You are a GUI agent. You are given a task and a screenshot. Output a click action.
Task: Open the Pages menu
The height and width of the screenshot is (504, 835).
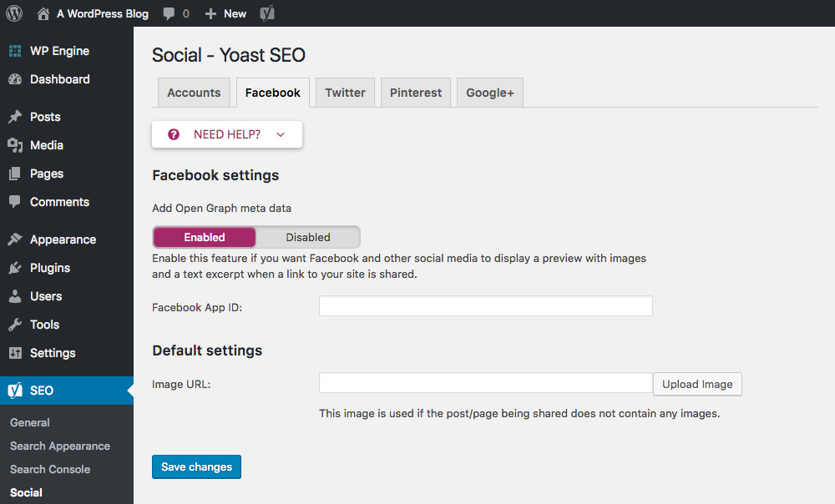[x=47, y=174]
